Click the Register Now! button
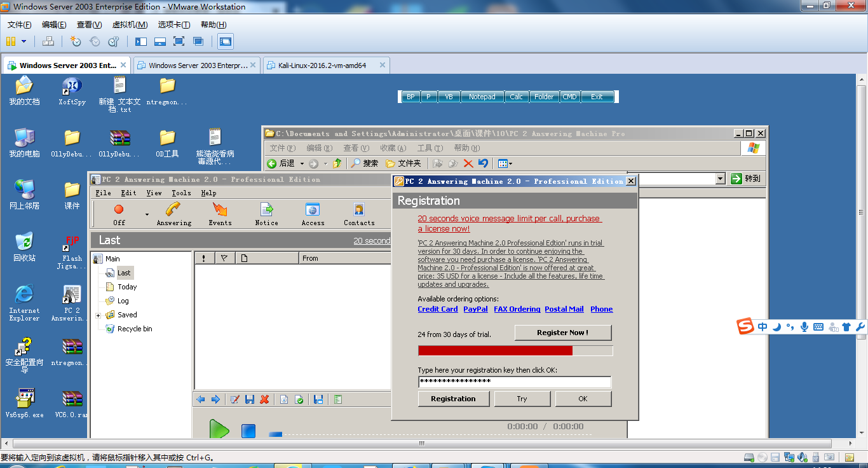The width and height of the screenshot is (868, 468). tap(563, 333)
